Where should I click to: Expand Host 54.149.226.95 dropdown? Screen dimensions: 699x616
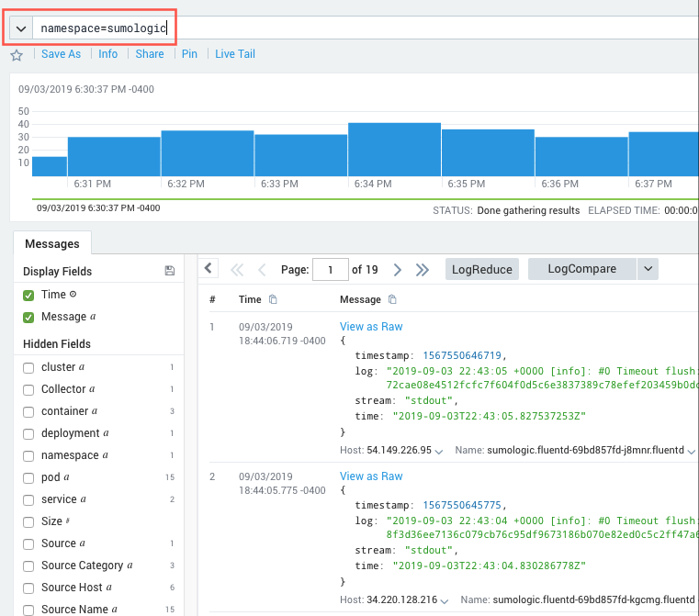pyautogui.click(x=438, y=452)
